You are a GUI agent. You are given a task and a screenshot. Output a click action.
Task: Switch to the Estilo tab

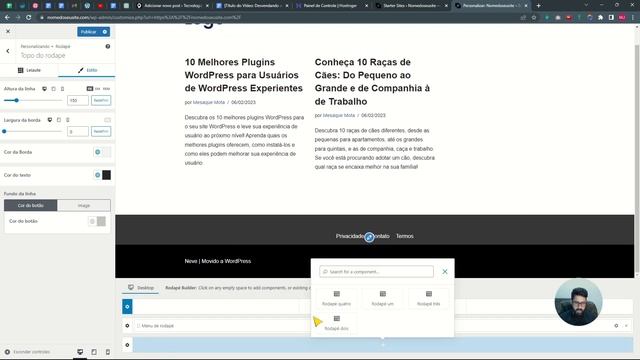[87, 70]
